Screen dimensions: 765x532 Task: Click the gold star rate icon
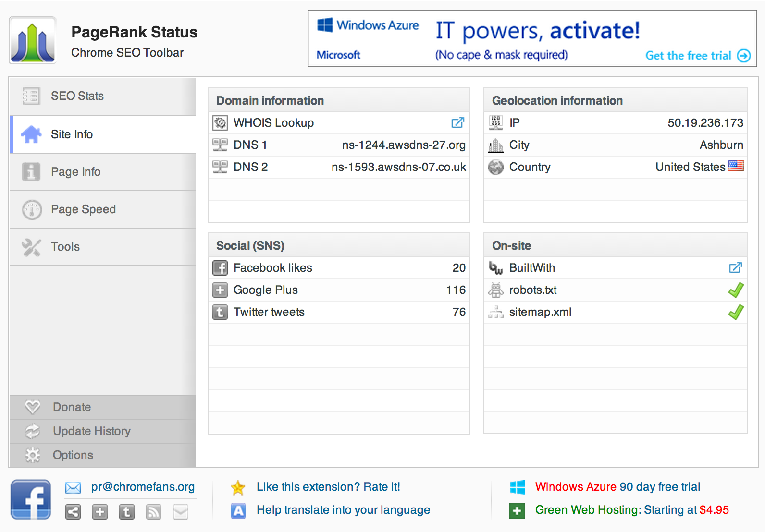coord(238,488)
